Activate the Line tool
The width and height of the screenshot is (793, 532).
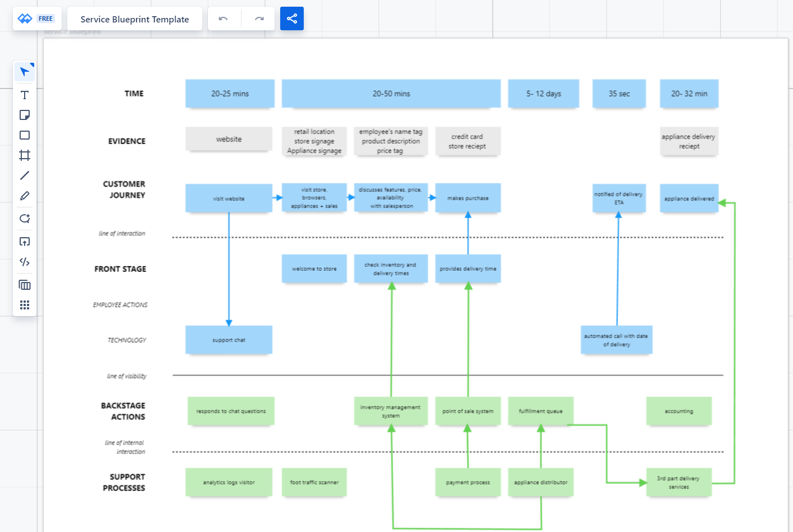[x=24, y=175]
